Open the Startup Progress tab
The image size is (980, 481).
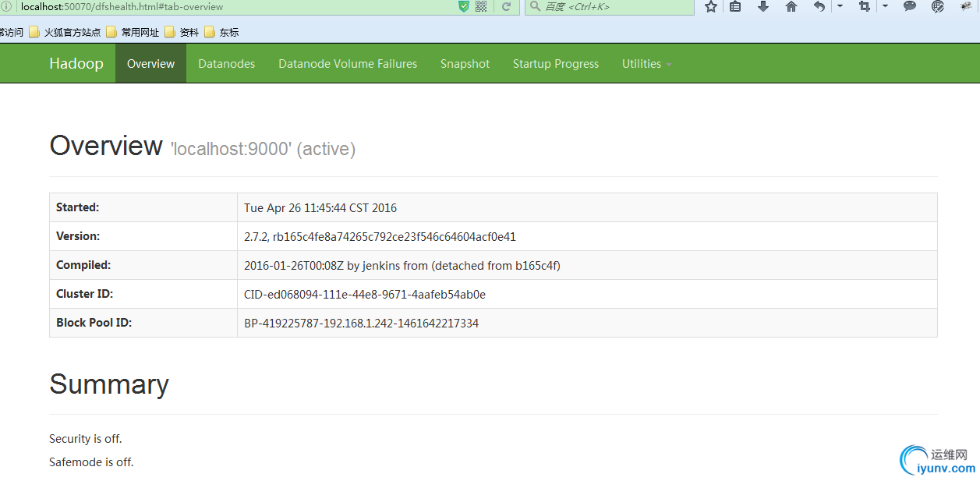pos(556,64)
